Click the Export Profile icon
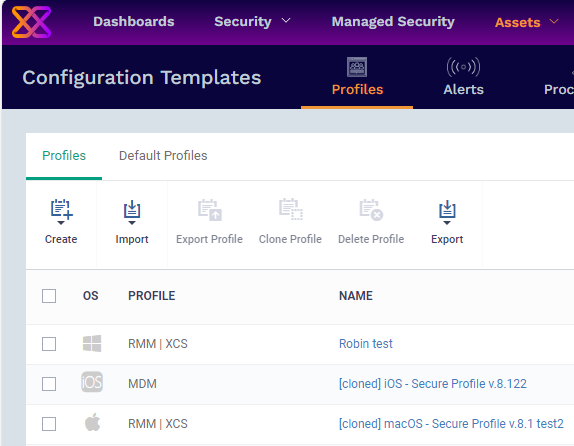 (x=209, y=210)
